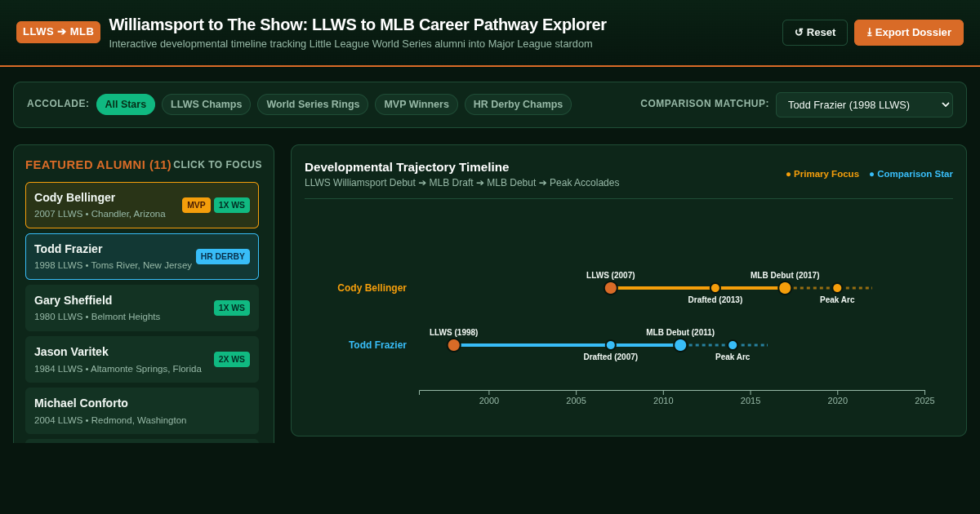Select the All Stars accolade filter
The image size is (980, 514).
pos(126,104)
